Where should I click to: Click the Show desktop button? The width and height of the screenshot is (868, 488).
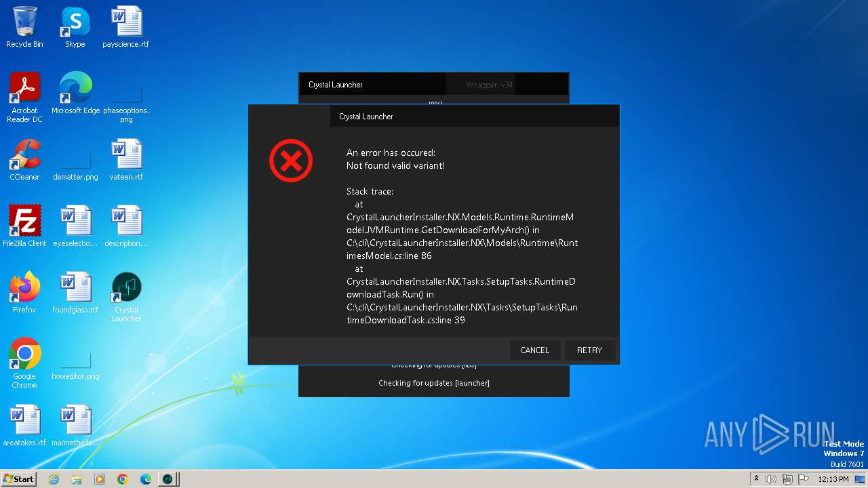point(861,479)
